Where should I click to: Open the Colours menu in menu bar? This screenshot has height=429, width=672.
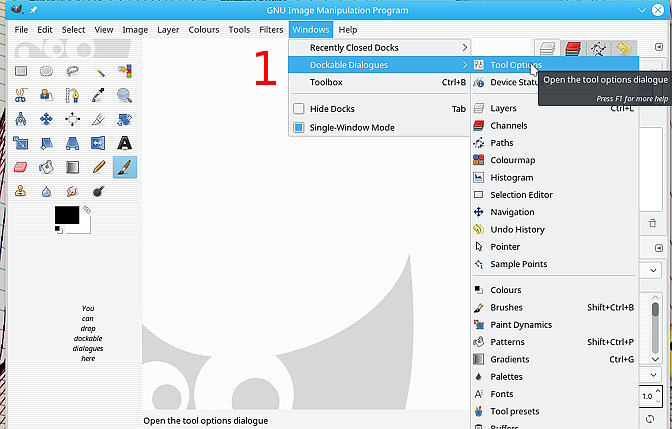[x=204, y=30]
